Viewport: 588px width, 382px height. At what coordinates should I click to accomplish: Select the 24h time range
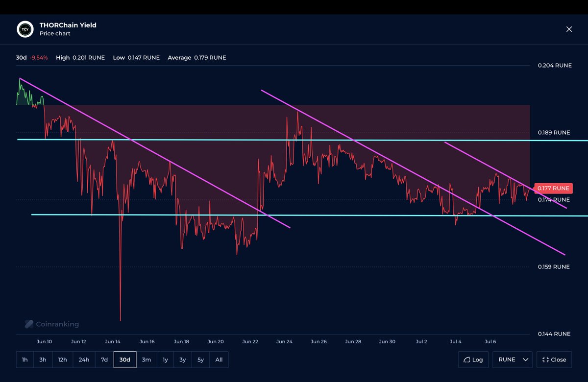point(84,359)
